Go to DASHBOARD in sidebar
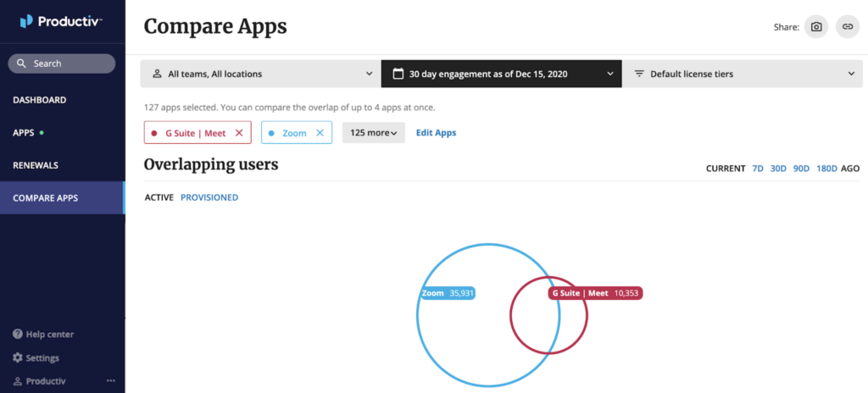Viewport: 868px width, 393px height. 39,100
